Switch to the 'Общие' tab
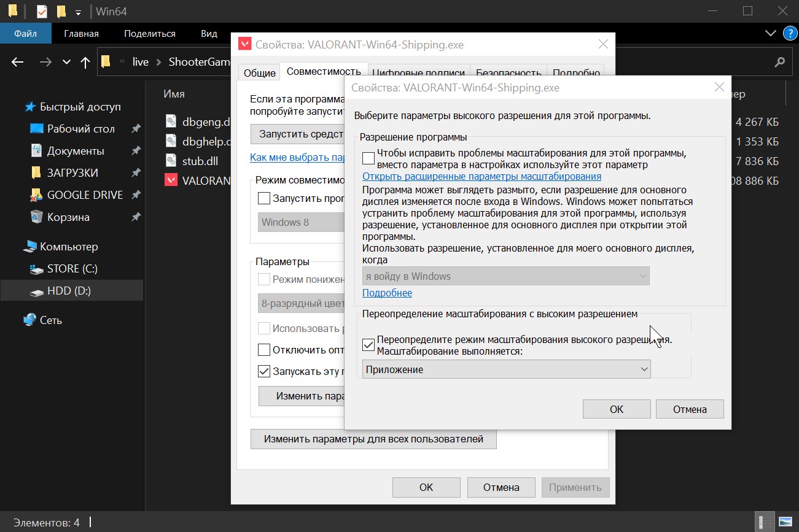Image resolution: width=799 pixels, height=532 pixels. 260,73
